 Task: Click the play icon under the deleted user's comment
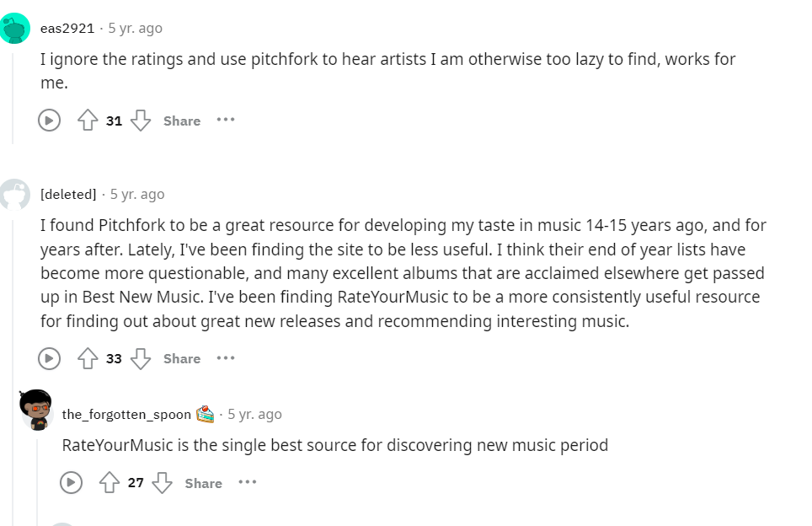pos(50,358)
